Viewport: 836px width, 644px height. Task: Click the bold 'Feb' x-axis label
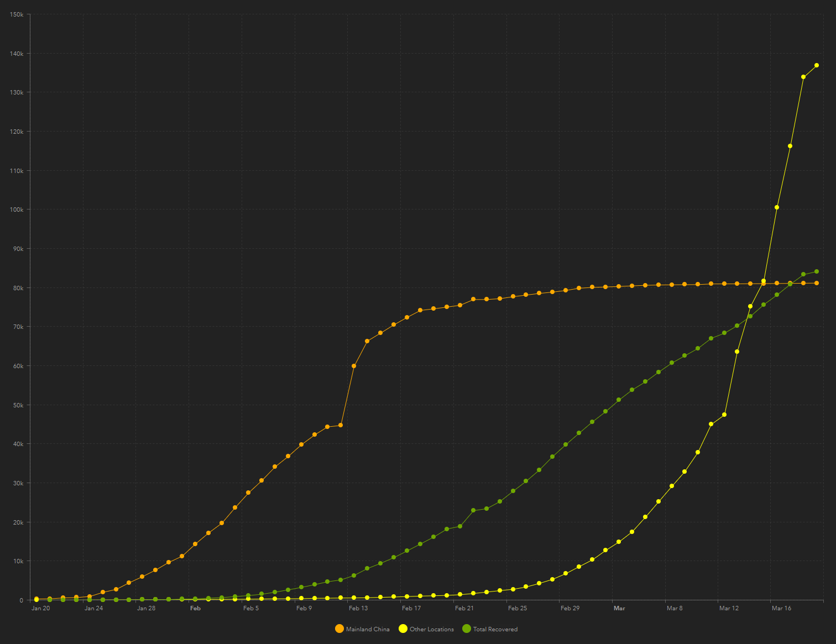click(x=195, y=608)
